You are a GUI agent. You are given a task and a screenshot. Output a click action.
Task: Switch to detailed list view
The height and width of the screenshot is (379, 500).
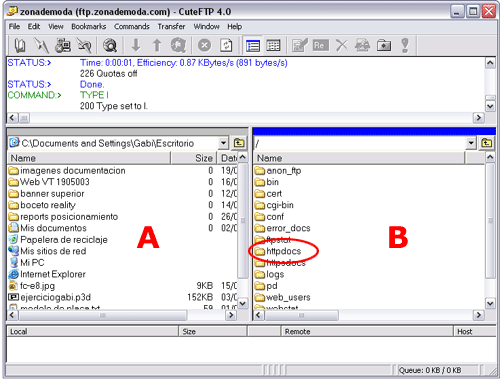(253, 45)
